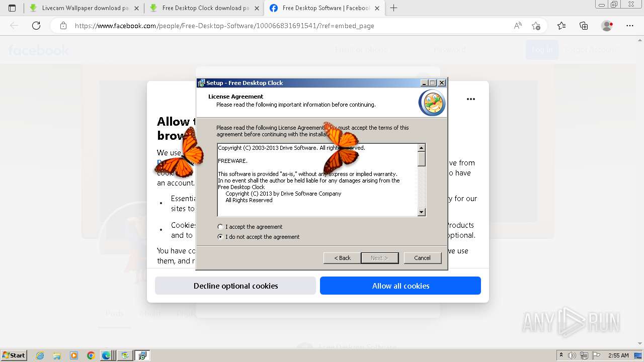
Task: Click the Back button in Setup
Action: pyautogui.click(x=342, y=258)
